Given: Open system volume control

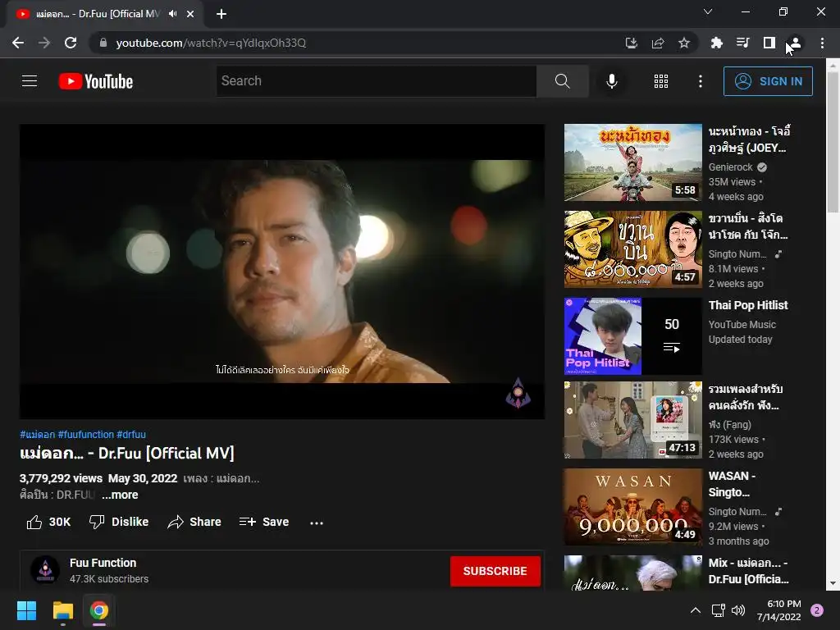Looking at the screenshot, I should 737,610.
